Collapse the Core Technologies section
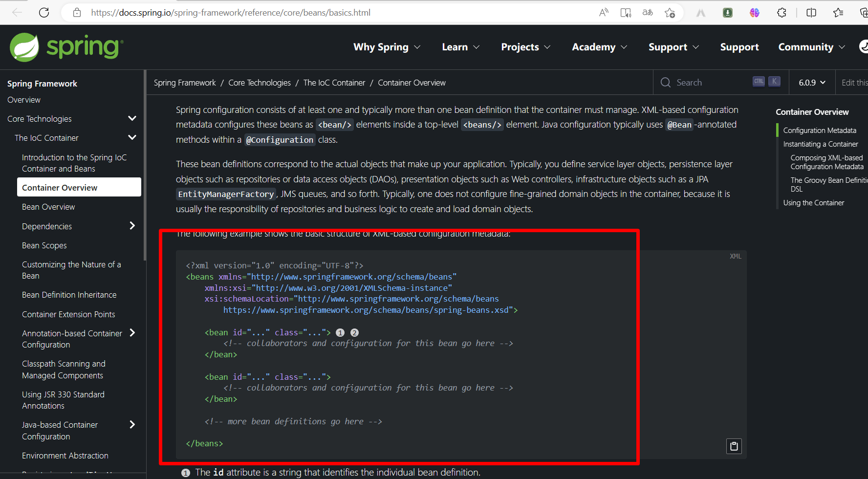This screenshot has height=479, width=868. [132, 118]
